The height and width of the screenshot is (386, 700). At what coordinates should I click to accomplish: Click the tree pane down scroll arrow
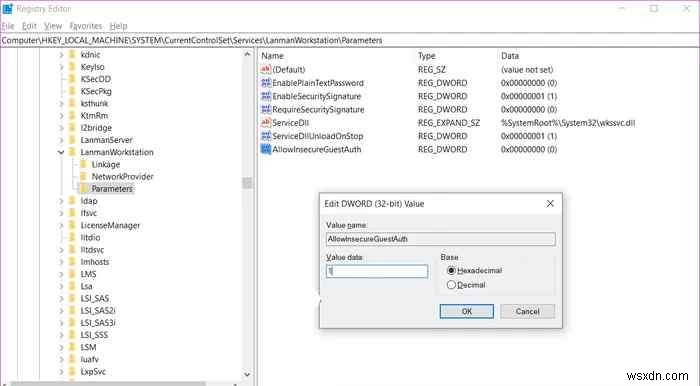click(x=247, y=375)
